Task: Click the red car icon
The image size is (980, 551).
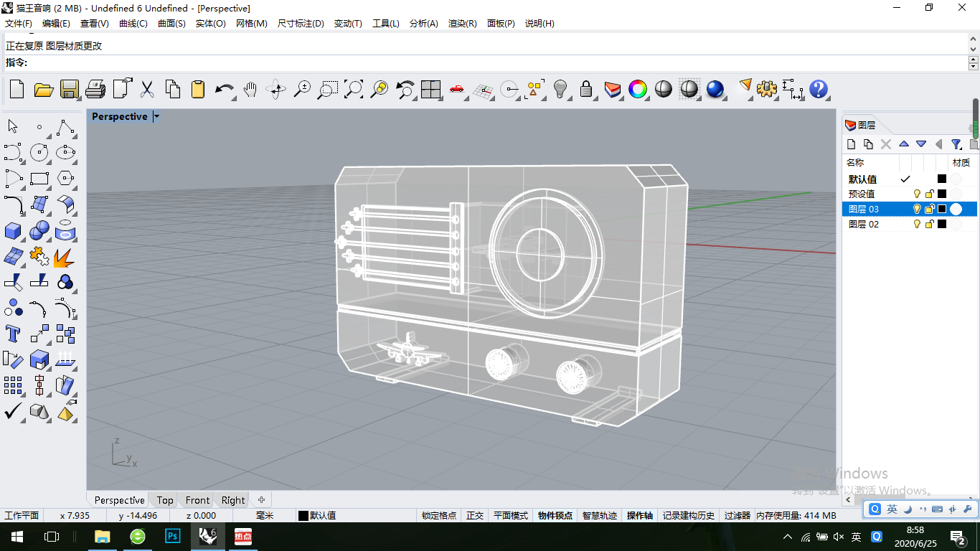Action: (x=457, y=89)
